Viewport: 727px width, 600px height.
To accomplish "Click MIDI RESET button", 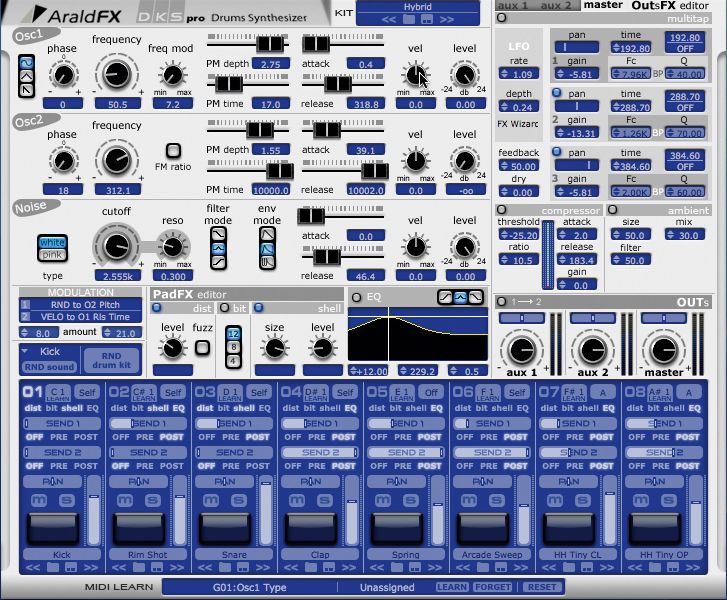I will [x=542, y=587].
